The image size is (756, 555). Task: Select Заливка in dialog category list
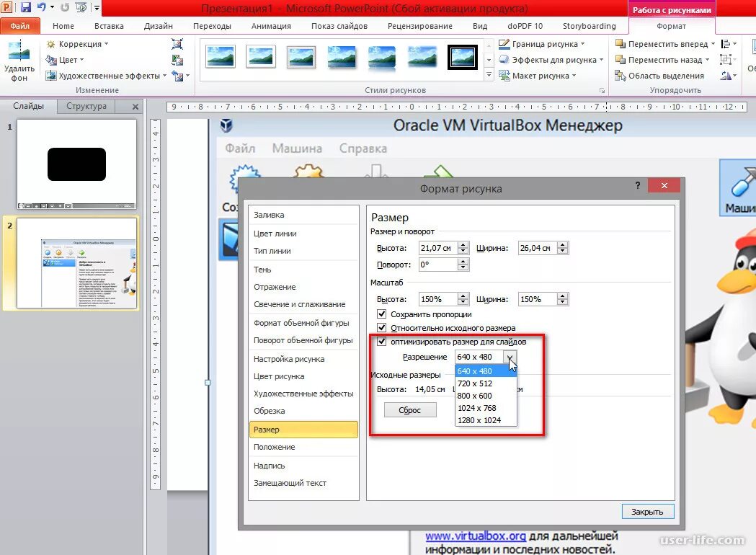pyautogui.click(x=303, y=215)
